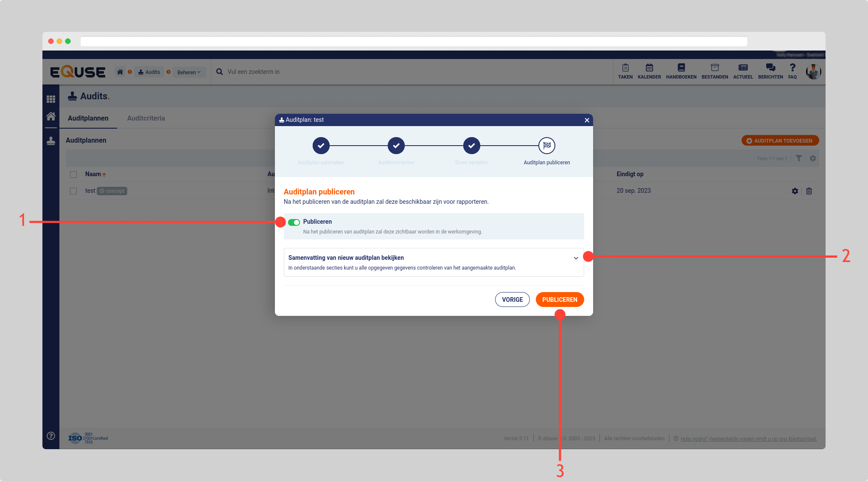Open the table settings gear icon
Viewport: 868px width, 481px height.
tap(812, 158)
